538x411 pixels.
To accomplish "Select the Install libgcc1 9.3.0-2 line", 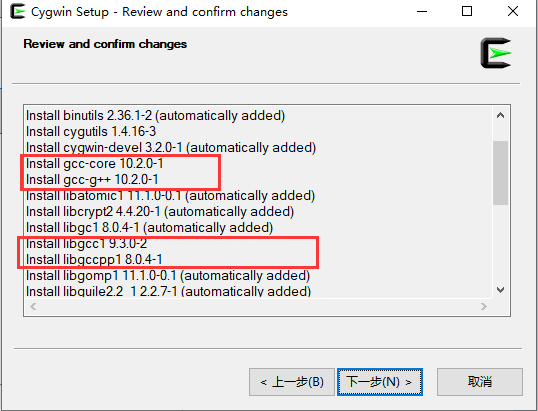I will pos(86,244).
